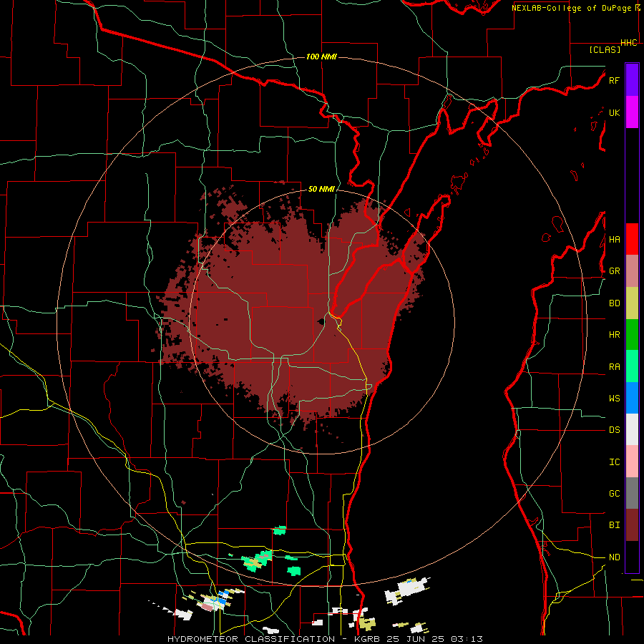This screenshot has height=644, width=644.
Task: Click the 100 NMI range ring label
Action: 321,57
